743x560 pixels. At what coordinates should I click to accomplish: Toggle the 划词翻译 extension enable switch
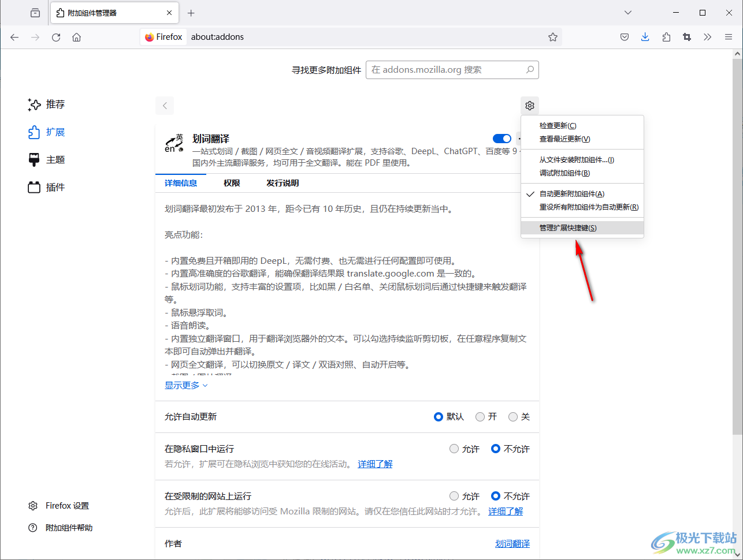tap(502, 139)
